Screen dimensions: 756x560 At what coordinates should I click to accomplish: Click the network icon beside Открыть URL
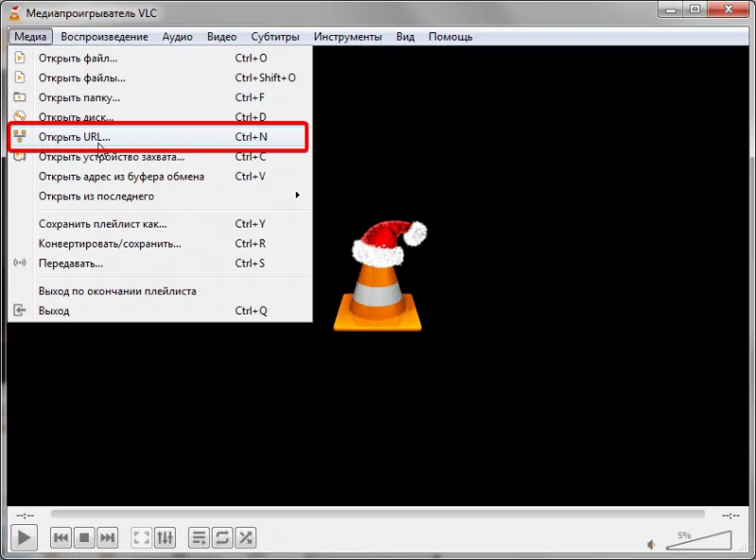point(20,136)
